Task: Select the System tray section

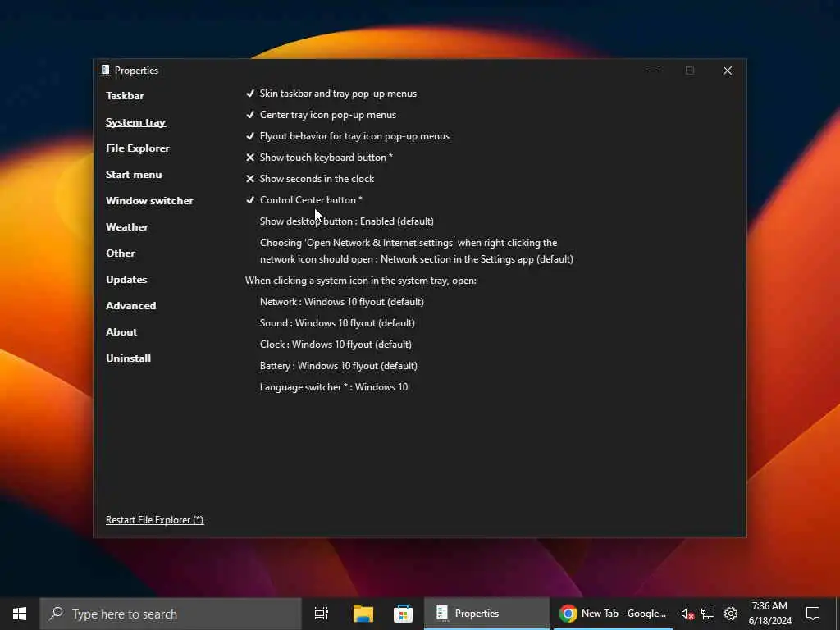Action: pos(135,122)
